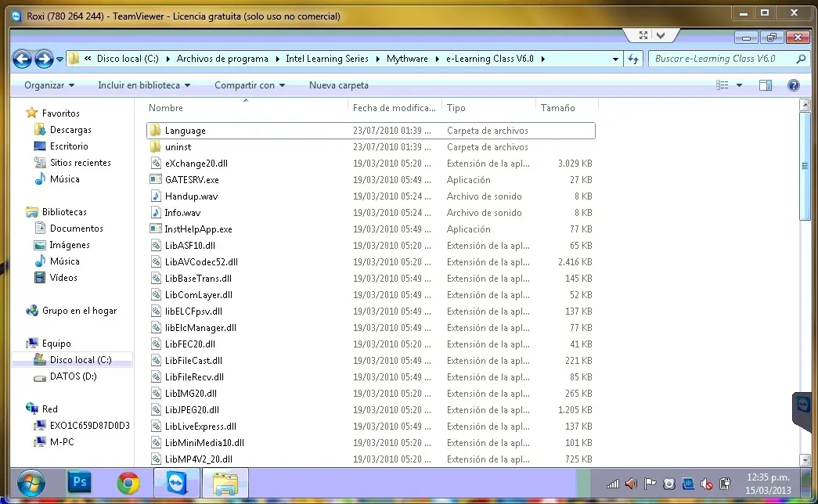Image resolution: width=818 pixels, height=504 pixels.
Task: Select the LibFileCast.dll file name
Action: tap(193, 361)
